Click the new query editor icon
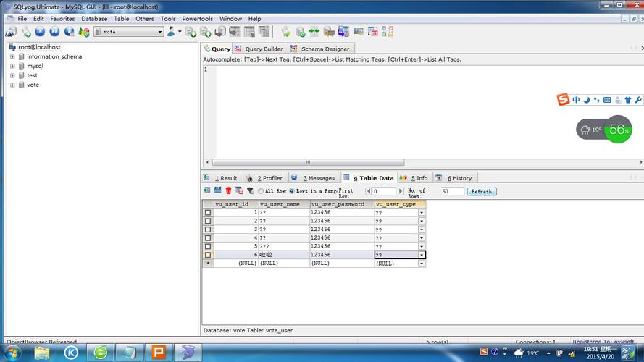Viewport: 644px width, 362px height. (x=26, y=32)
